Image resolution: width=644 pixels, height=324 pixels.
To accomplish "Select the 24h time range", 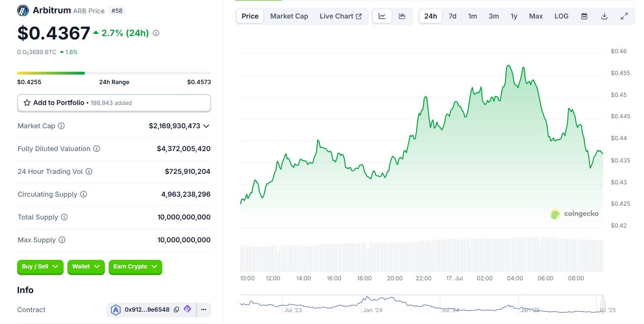I will click(x=430, y=16).
